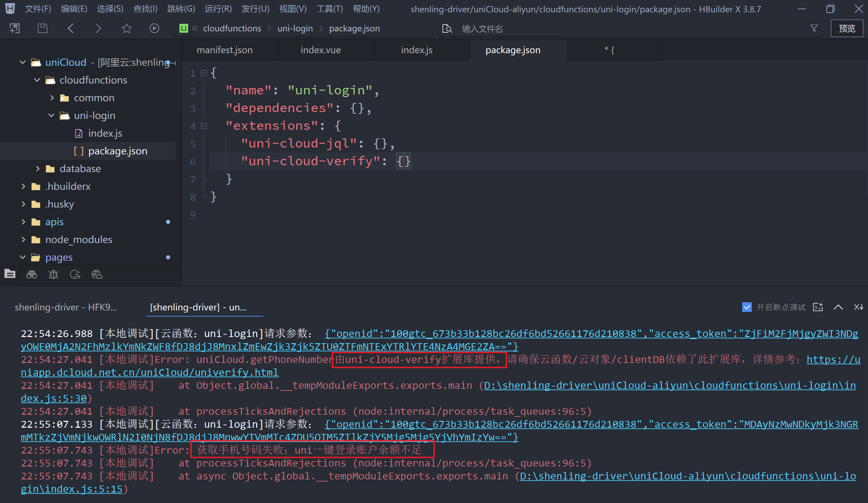The image size is (868, 503).
Task: Click the run play icon in toolbar
Action: pyautogui.click(x=154, y=28)
